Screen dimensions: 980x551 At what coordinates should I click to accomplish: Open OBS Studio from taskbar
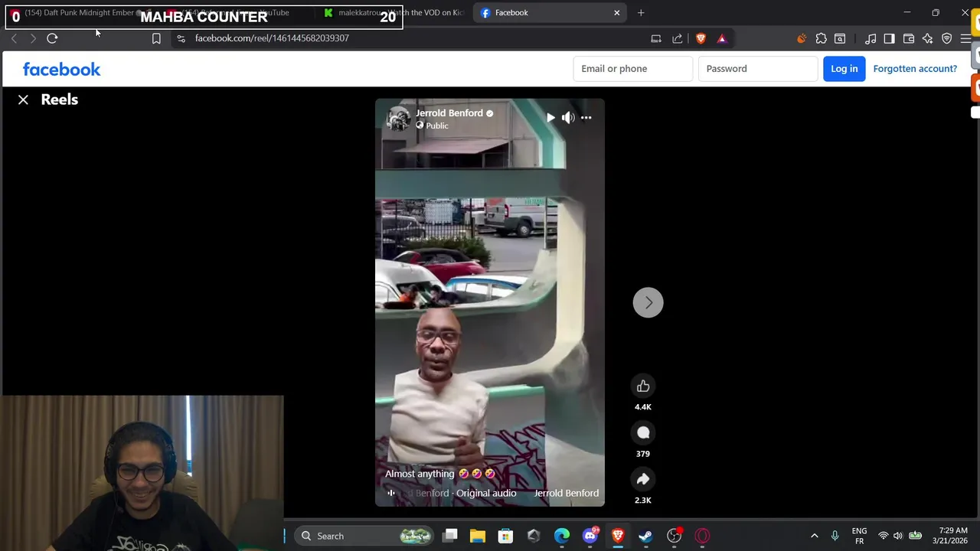pos(674,536)
